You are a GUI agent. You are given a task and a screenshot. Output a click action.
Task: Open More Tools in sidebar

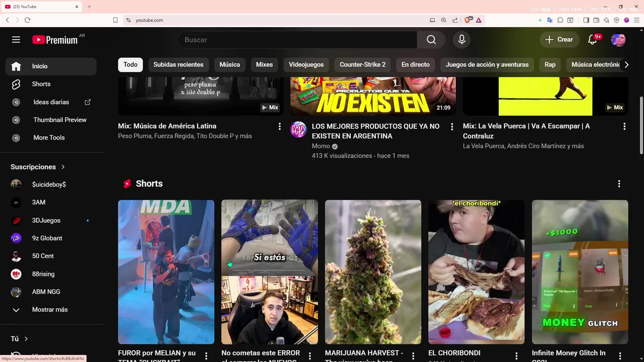[51, 138]
